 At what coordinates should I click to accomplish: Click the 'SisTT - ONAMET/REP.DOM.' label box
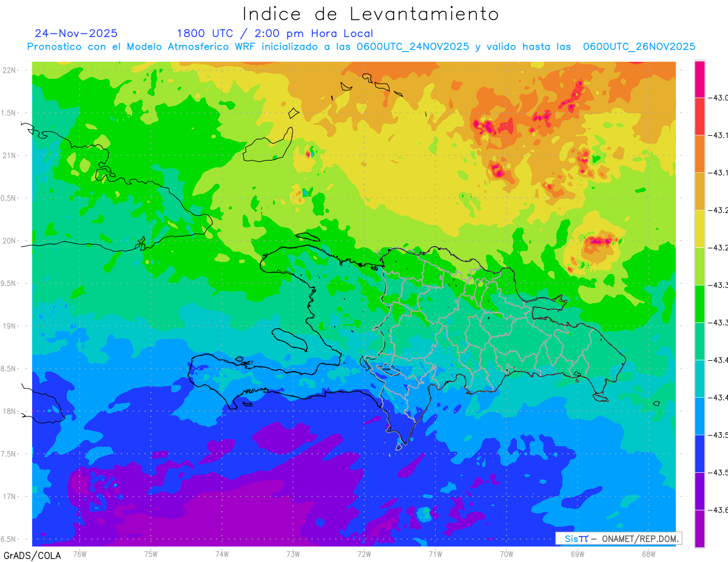(x=618, y=538)
